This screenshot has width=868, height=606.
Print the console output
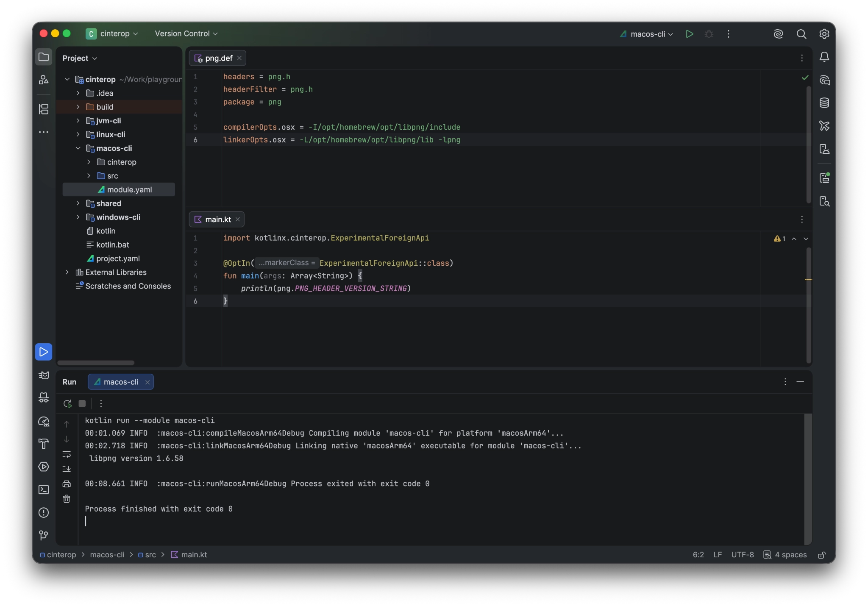point(67,484)
